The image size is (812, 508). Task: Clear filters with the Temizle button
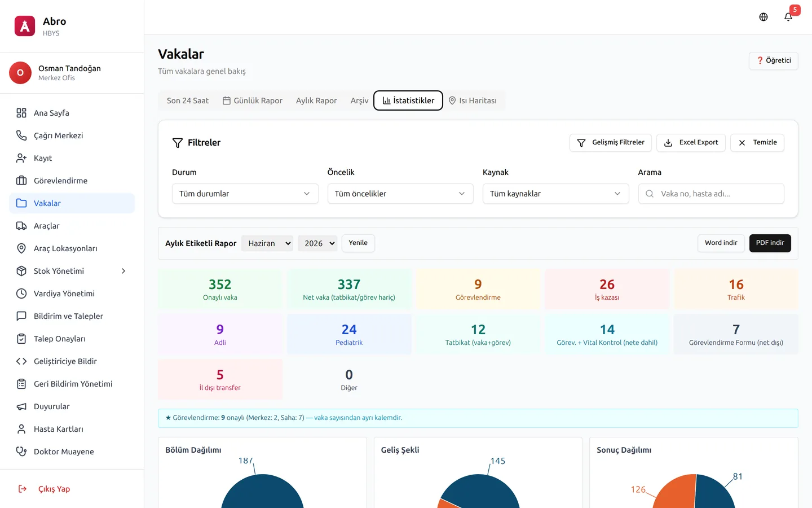757,143
